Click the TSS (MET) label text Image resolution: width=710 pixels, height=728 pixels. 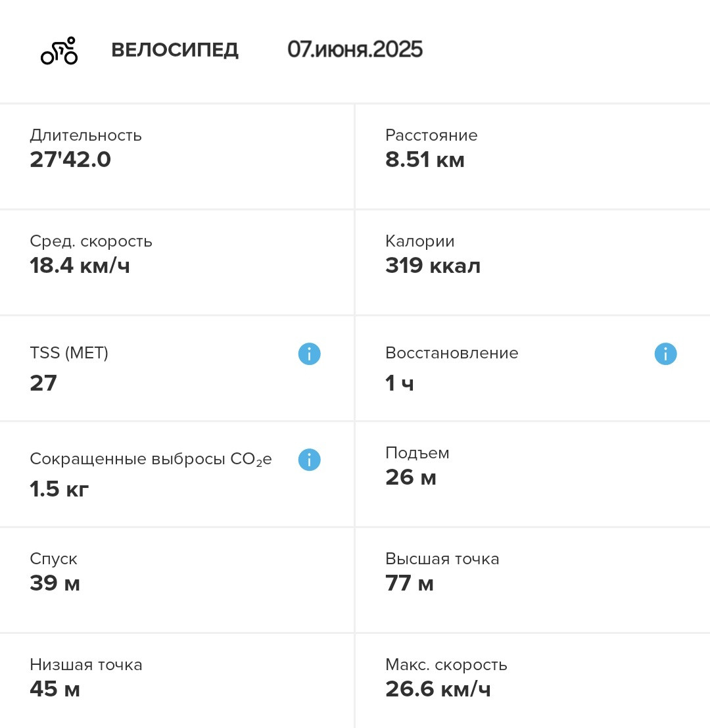pos(69,353)
